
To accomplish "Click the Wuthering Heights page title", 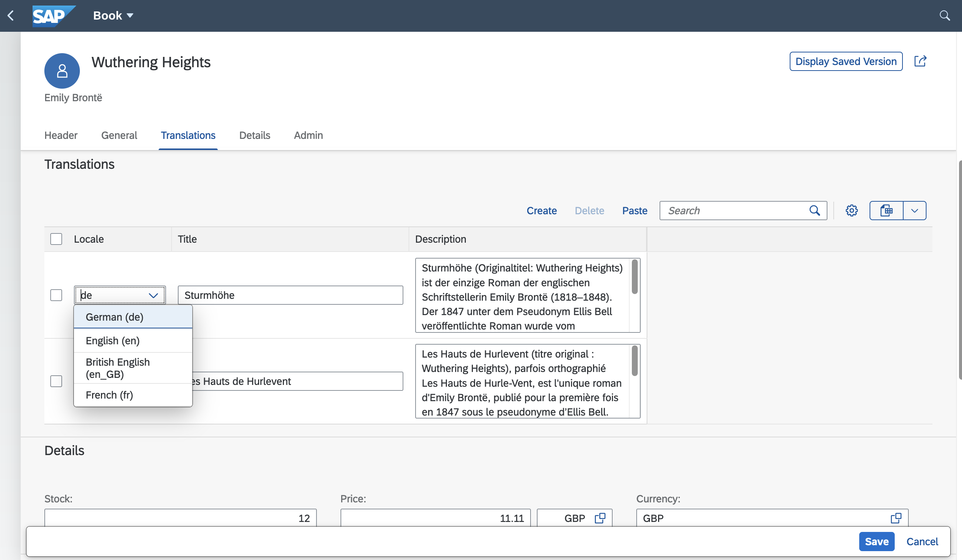I will 151,62.
